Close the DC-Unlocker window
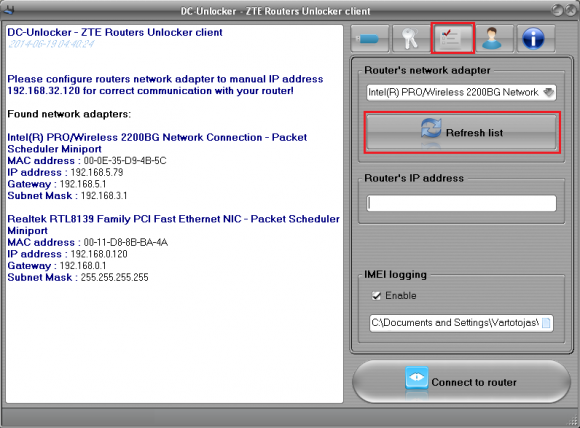Viewport: 580px width, 428px height. click(570, 10)
